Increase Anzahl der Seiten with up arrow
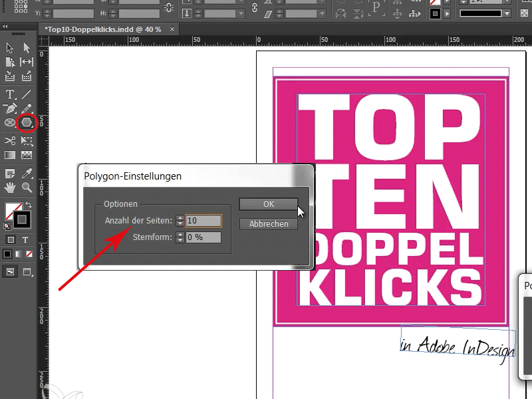Screen dimensions: 532x399 180,218
